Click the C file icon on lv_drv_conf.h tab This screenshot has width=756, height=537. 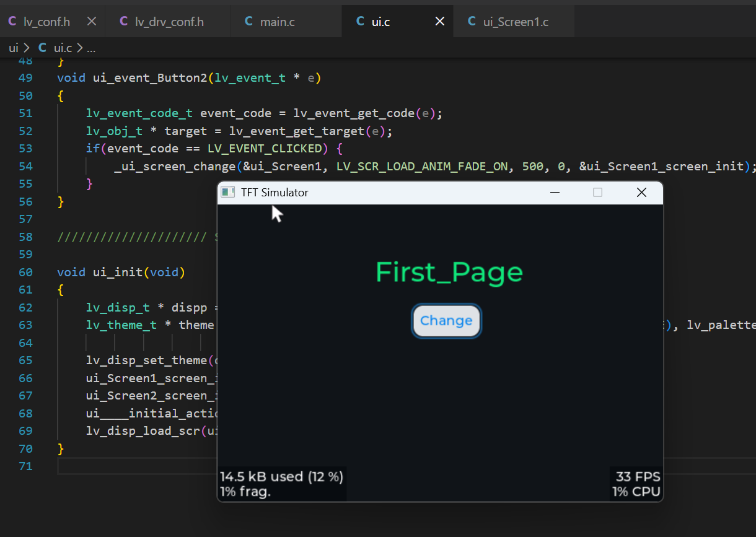coord(123,22)
